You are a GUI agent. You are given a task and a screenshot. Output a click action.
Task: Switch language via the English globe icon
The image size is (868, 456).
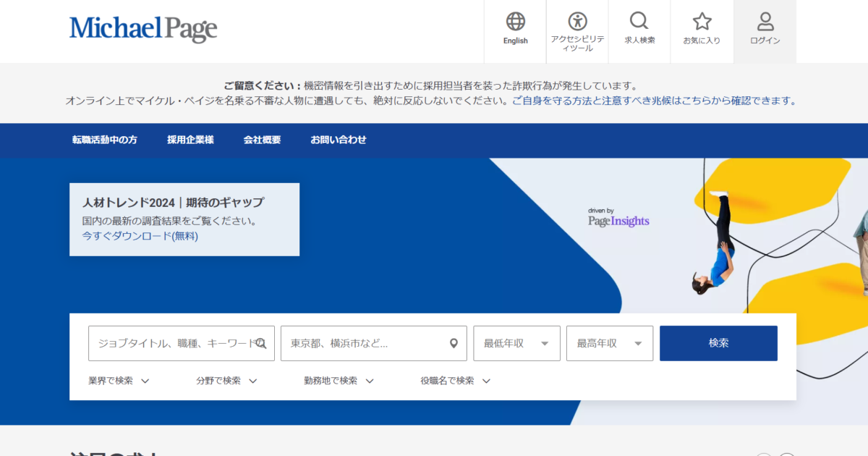coord(515,22)
